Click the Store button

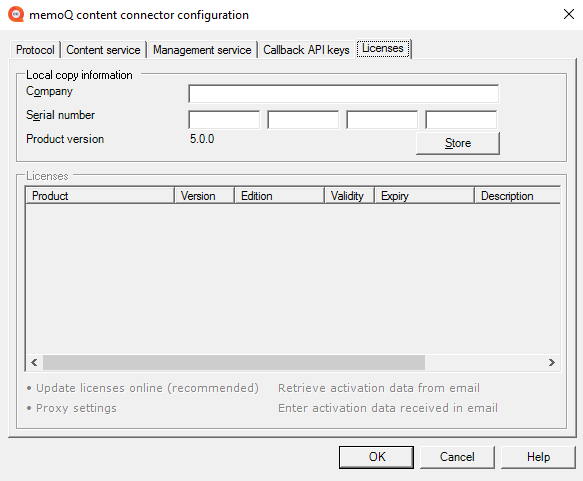(458, 143)
